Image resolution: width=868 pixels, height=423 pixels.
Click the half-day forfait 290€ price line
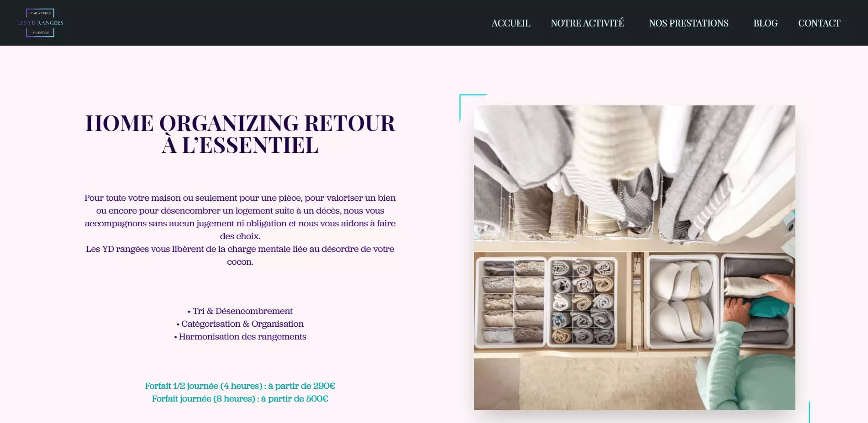coord(240,386)
